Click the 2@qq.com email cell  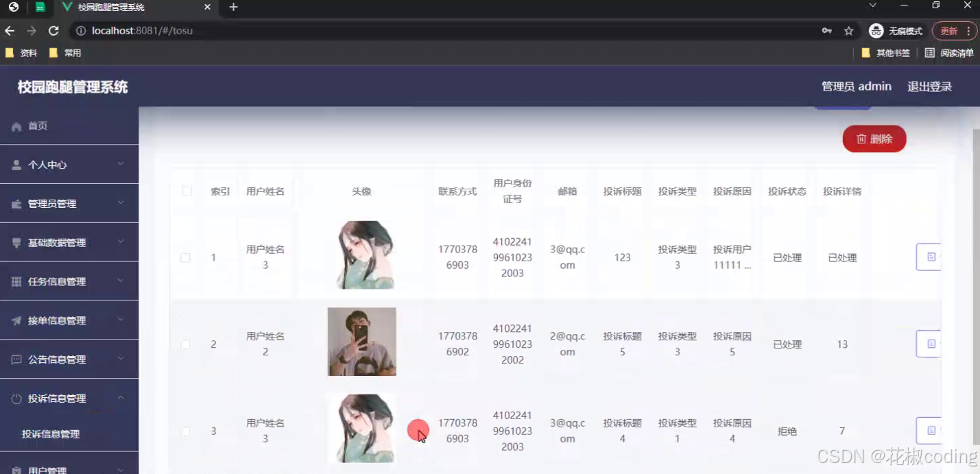pos(567,344)
